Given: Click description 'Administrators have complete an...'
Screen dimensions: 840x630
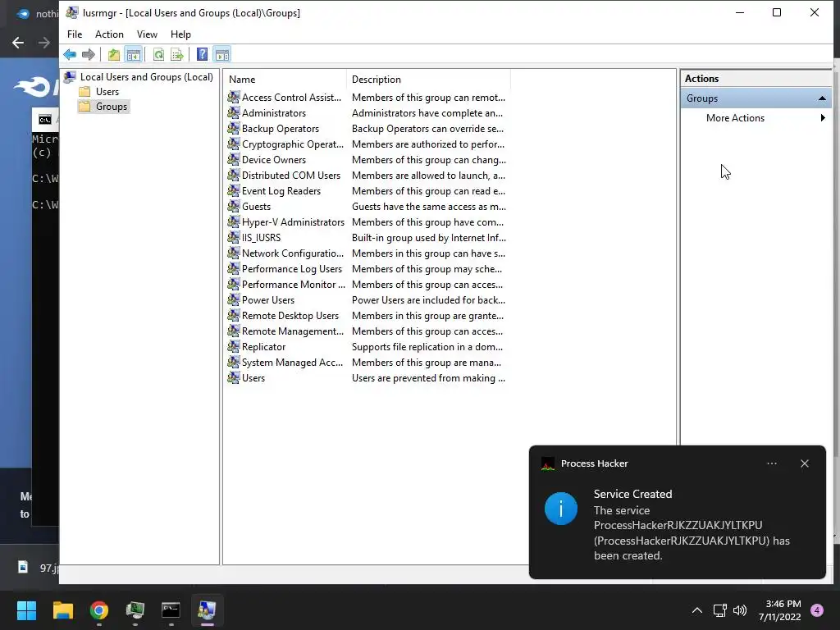Looking at the screenshot, I should [427, 113].
